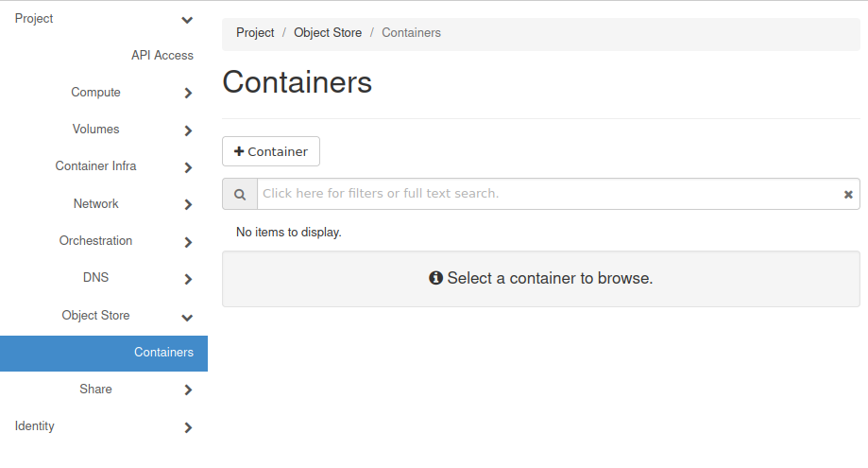Viewport: 868px width, 468px height.
Task: Expand the Volumes section chevron
Action: pos(188,130)
